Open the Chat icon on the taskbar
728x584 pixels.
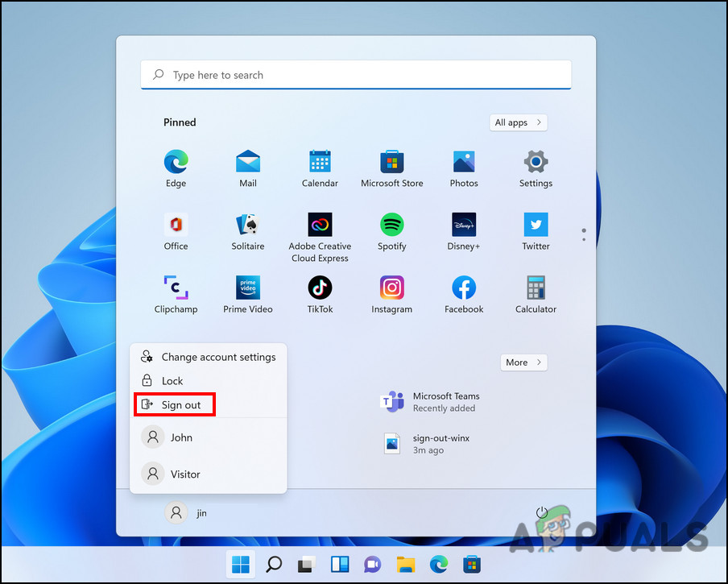click(x=372, y=565)
